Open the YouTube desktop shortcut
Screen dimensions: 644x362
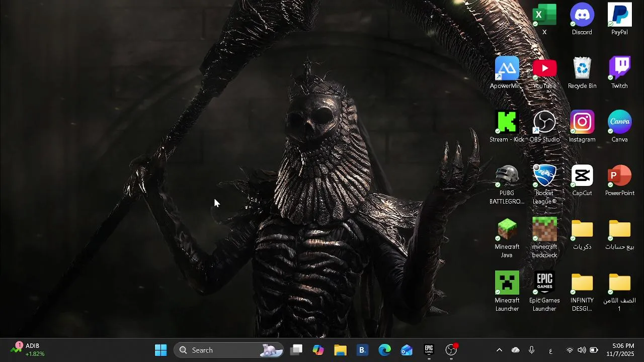point(544,73)
